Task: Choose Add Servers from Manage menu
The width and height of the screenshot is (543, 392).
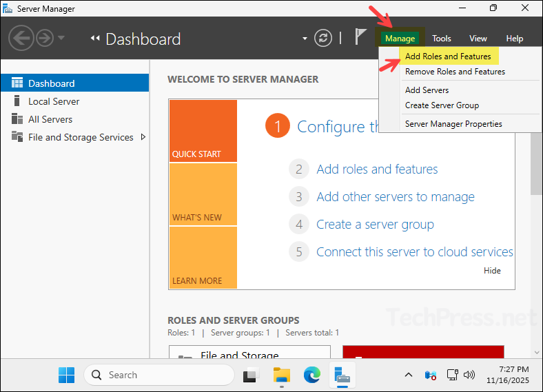Action: (x=427, y=90)
